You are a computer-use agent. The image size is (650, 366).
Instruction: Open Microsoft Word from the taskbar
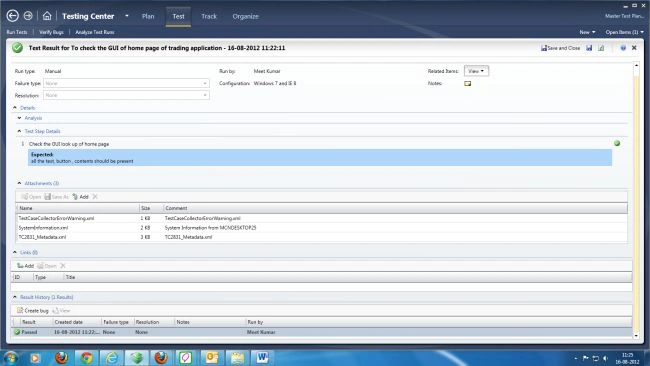(x=262, y=357)
